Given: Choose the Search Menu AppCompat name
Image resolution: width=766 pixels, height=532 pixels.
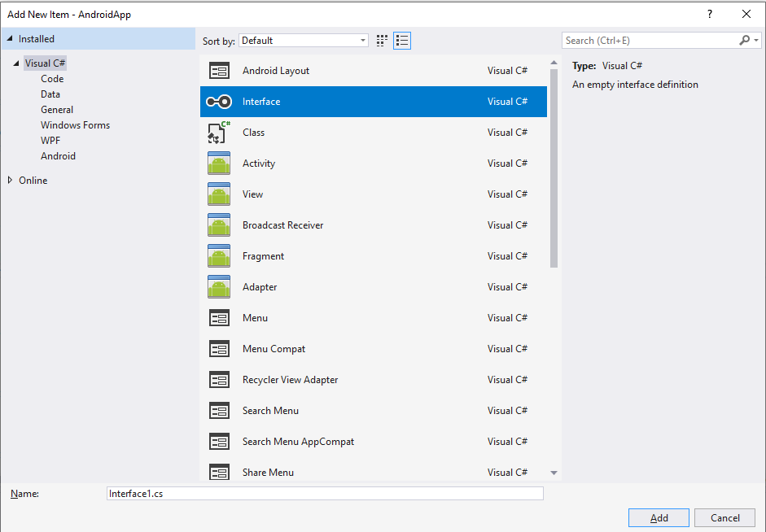Looking at the screenshot, I should (298, 442).
